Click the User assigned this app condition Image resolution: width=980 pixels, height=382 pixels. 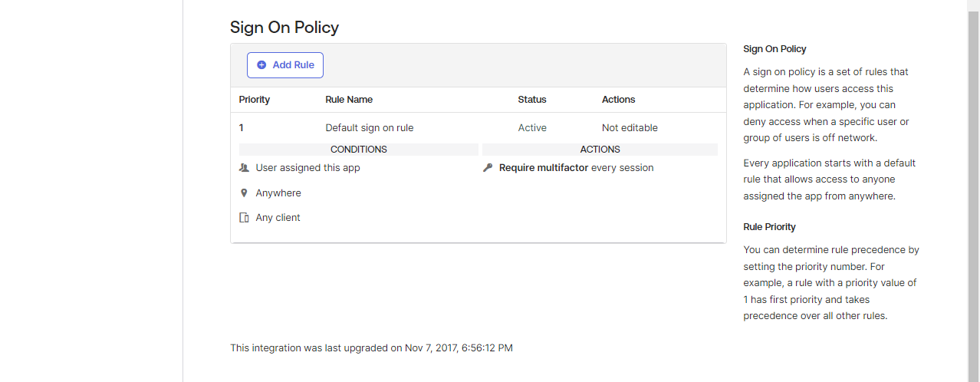pos(307,167)
